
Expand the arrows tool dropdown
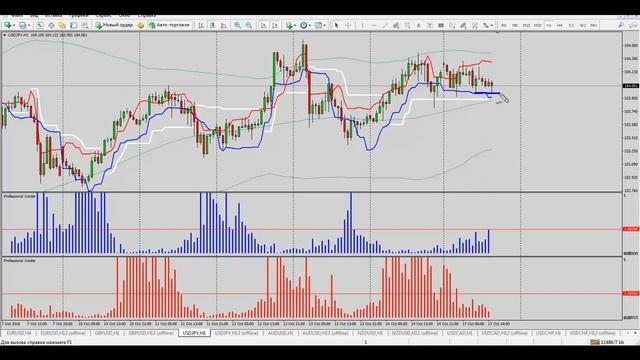491,25
